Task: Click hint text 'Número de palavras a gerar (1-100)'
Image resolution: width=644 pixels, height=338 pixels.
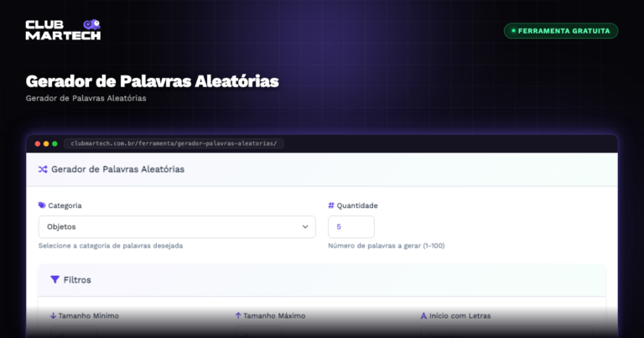Action: coord(387,246)
